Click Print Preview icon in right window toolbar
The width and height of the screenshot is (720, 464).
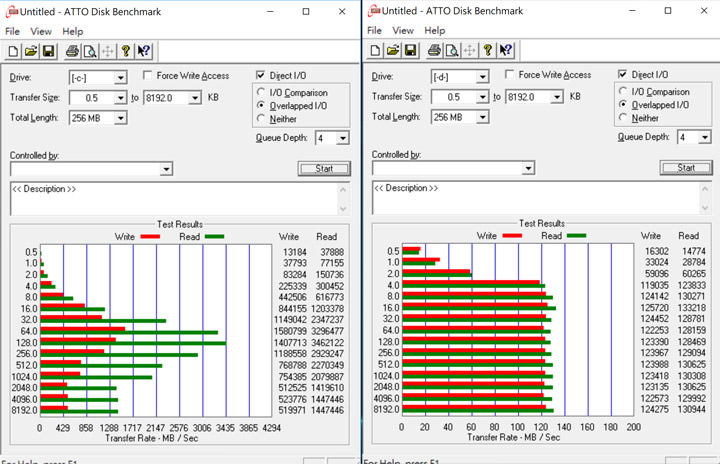453,51
